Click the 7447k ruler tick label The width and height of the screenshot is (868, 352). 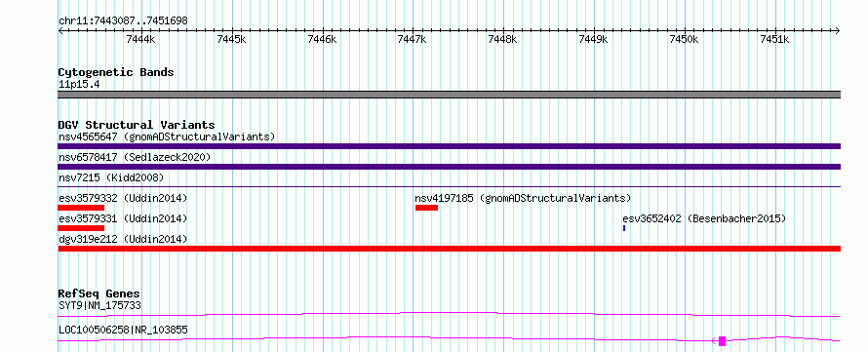tap(412, 39)
